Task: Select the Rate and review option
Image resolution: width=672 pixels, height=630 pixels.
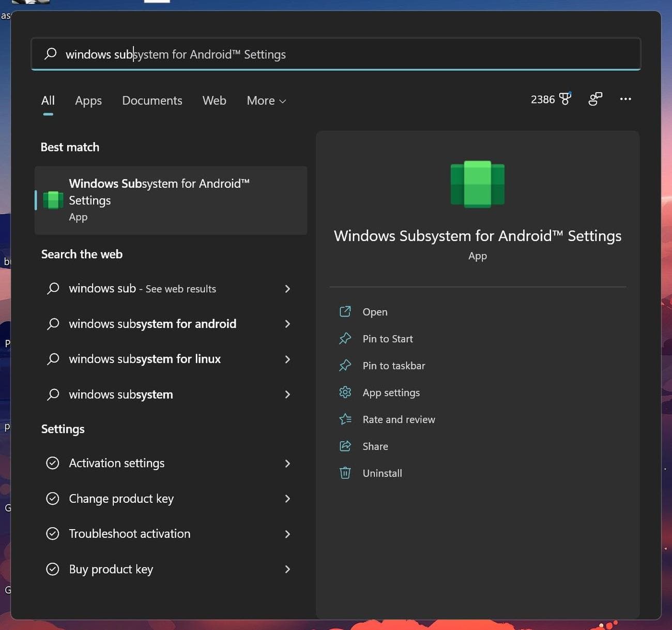Action: pos(399,419)
